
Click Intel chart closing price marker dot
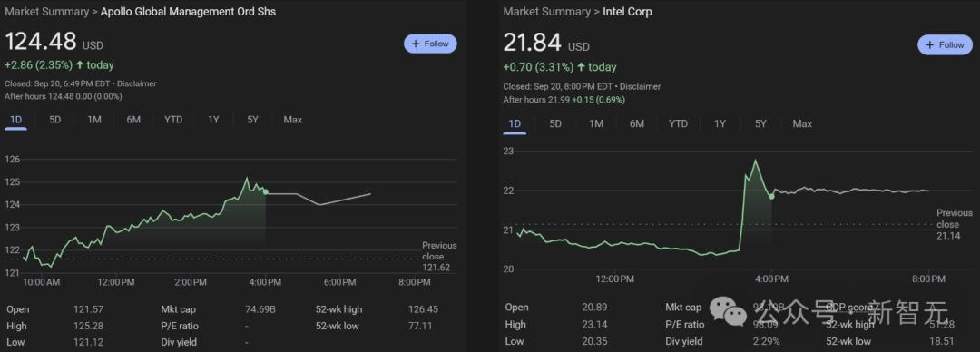772,196
